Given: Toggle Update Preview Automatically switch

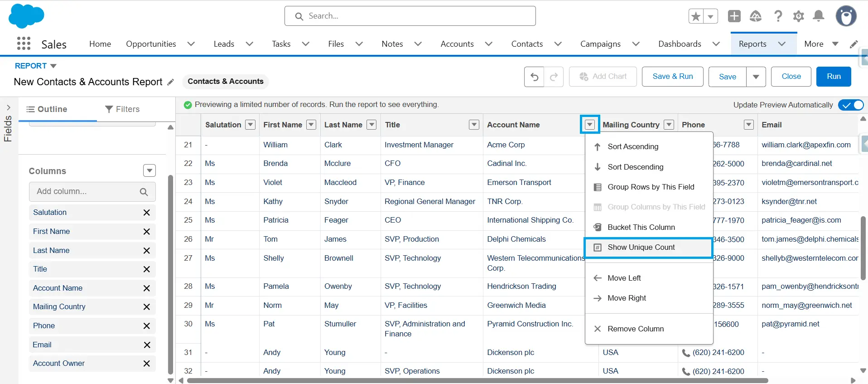Looking at the screenshot, I should 851,105.
